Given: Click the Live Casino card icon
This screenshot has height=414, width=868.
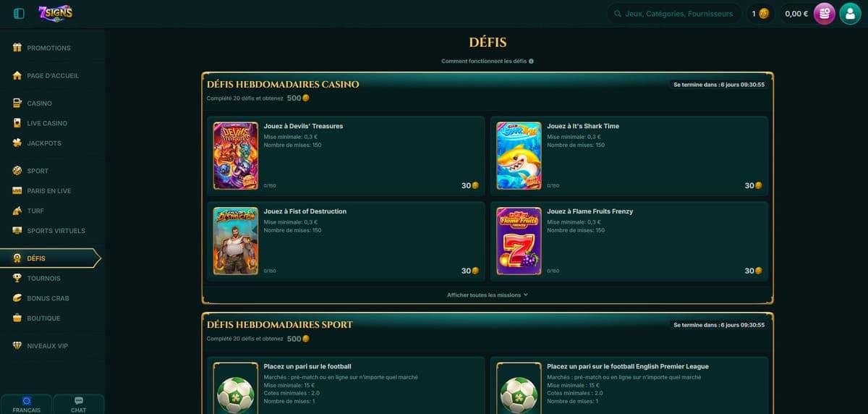Looking at the screenshot, I should click(x=17, y=124).
